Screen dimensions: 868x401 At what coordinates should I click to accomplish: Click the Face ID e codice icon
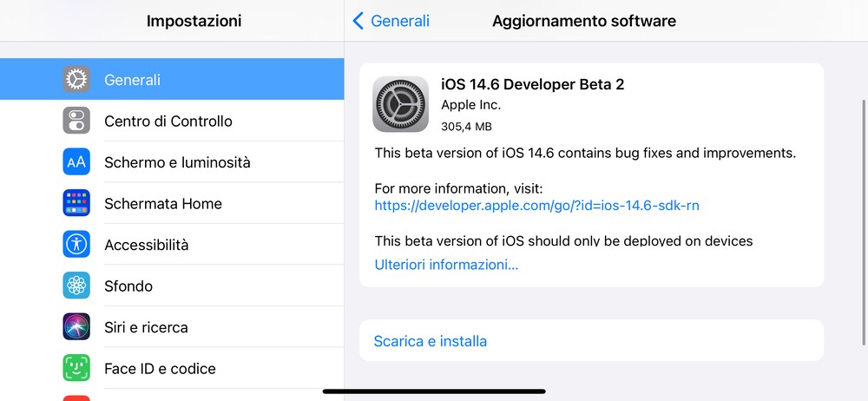coord(76,368)
